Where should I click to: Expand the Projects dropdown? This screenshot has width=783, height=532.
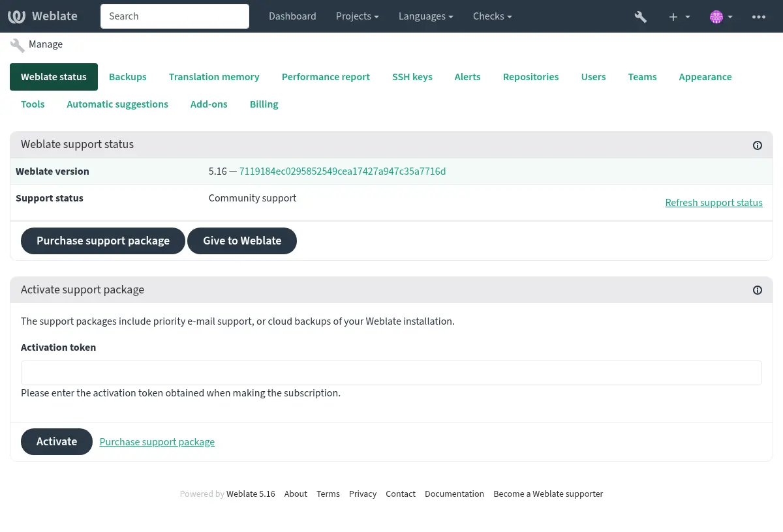(357, 16)
